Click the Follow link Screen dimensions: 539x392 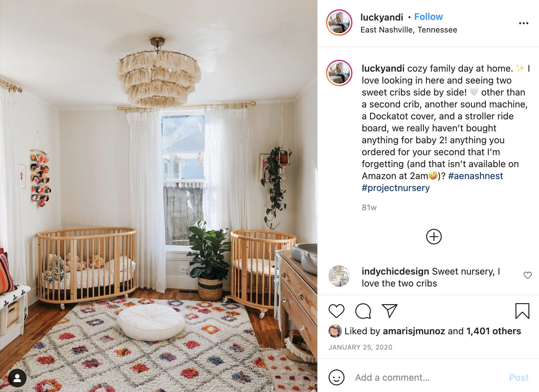click(428, 17)
